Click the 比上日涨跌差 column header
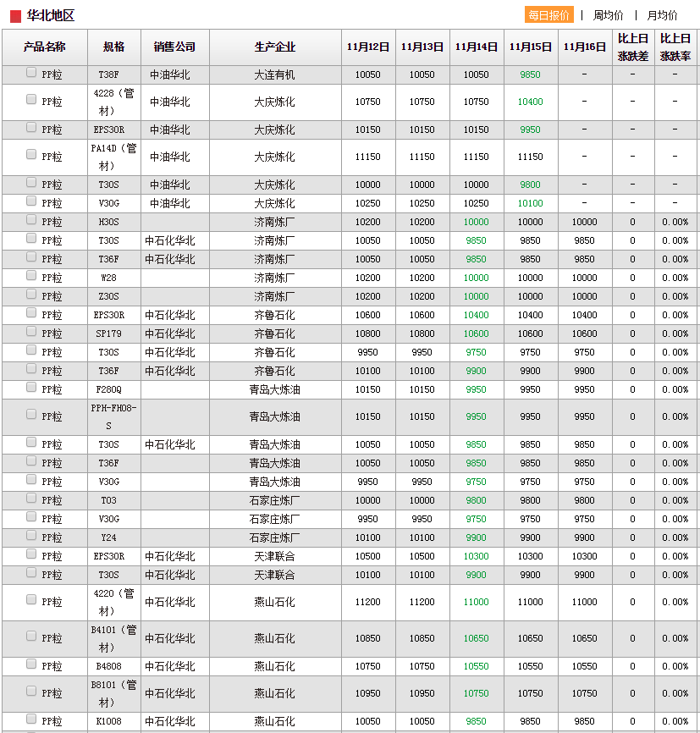Image resolution: width=700 pixels, height=733 pixels. (x=633, y=47)
